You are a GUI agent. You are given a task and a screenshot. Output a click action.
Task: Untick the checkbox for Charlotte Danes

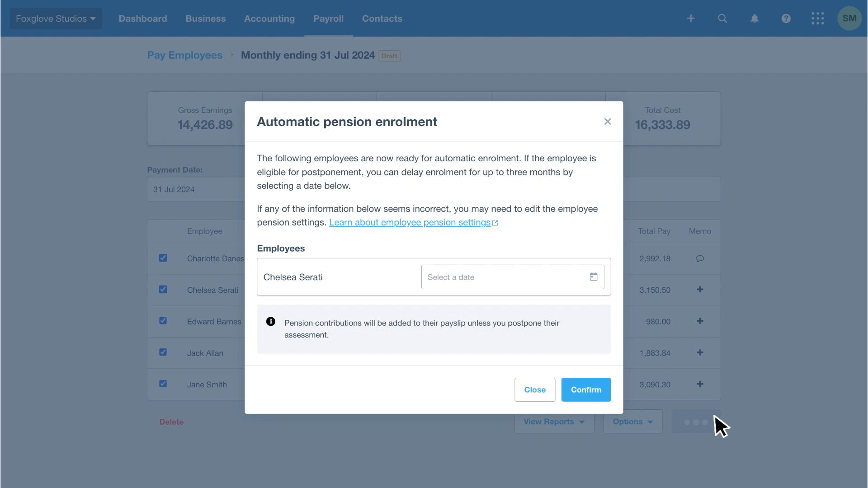[x=163, y=258]
